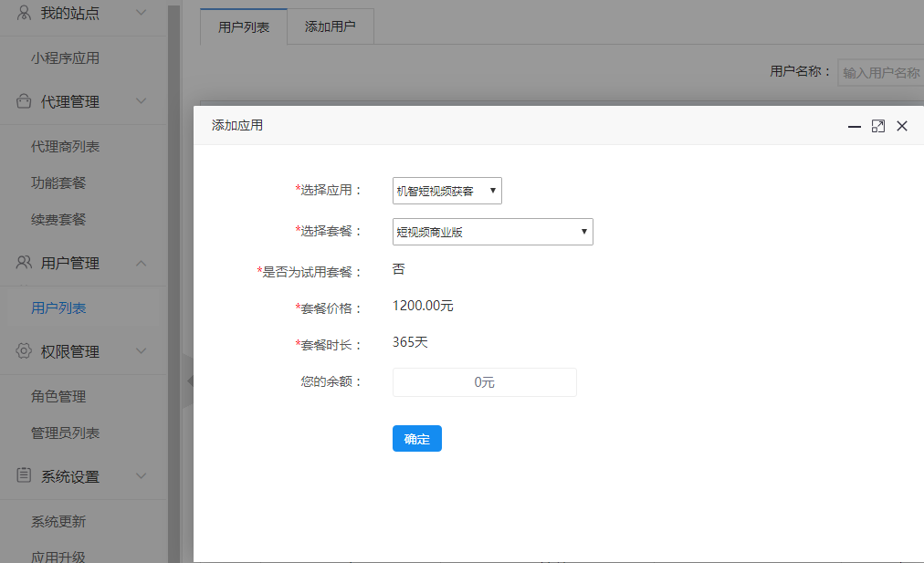Open the 选择套餐 dropdown
924x563 pixels.
pyautogui.click(x=493, y=232)
